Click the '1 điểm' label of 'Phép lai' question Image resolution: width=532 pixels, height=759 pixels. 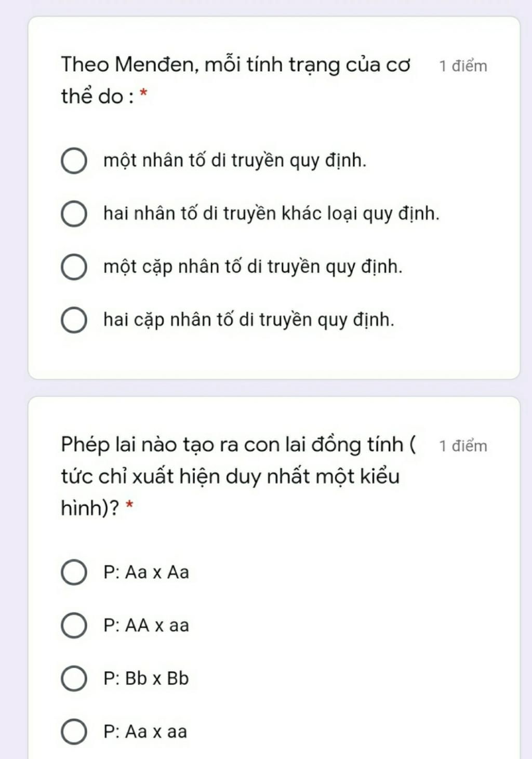click(463, 446)
